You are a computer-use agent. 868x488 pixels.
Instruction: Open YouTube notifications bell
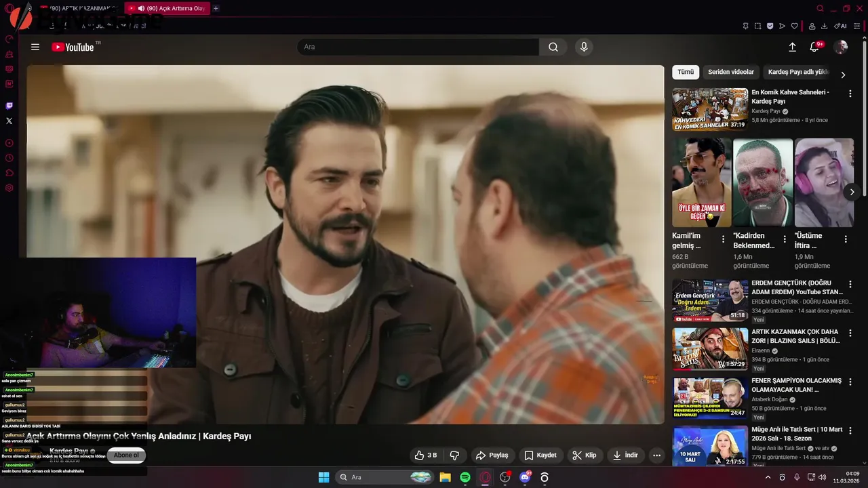815,47
